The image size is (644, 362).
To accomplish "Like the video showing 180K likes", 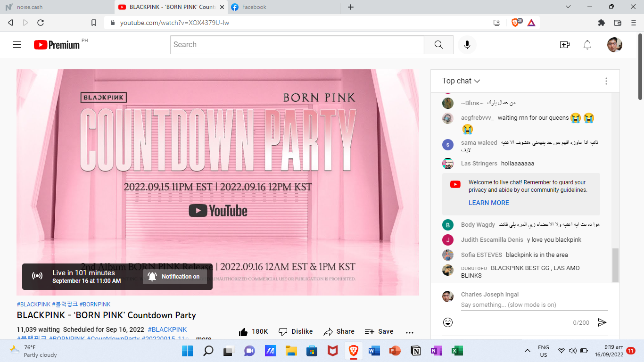I will [254, 331].
